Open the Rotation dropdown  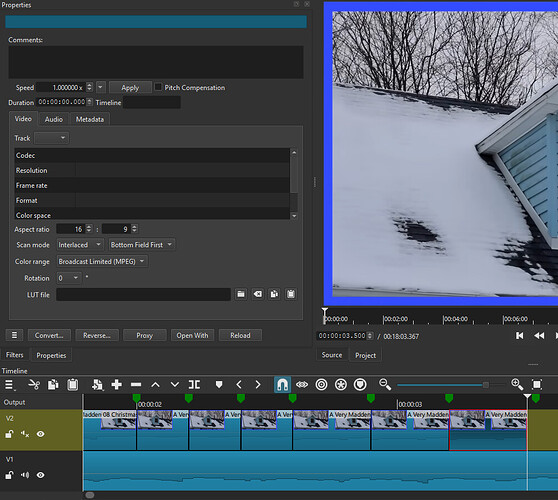pyautogui.click(x=69, y=278)
